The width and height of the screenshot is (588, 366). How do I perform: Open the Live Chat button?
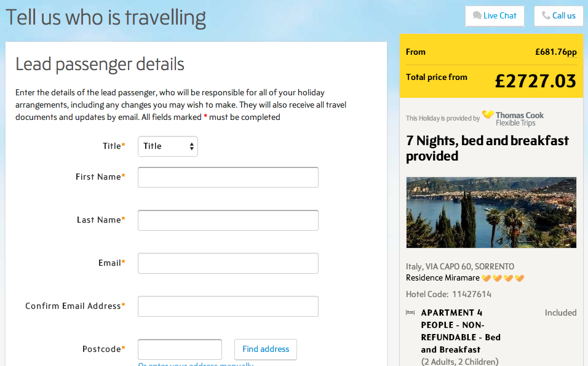[x=495, y=16]
